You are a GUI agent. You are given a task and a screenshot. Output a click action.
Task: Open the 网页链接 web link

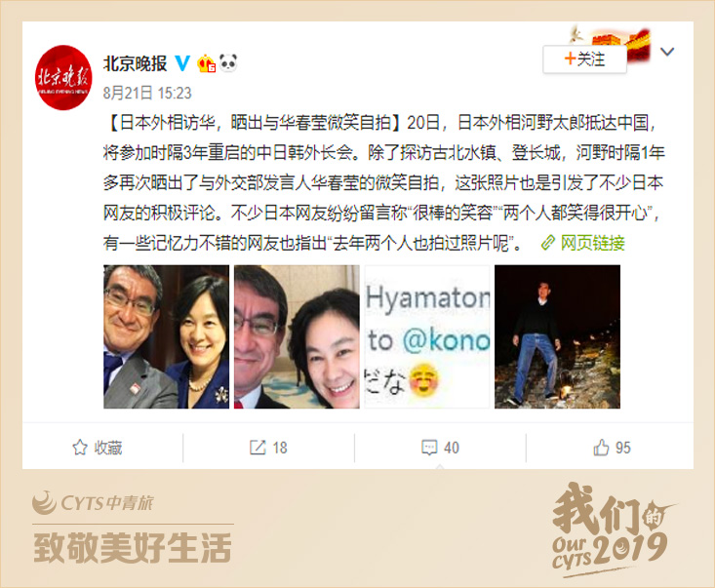[x=592, y=243]
